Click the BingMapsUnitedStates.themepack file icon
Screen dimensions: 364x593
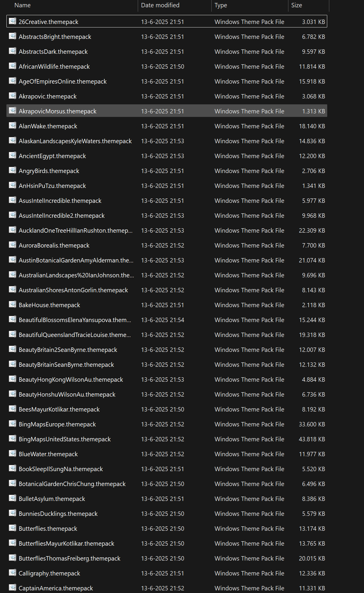tap(12, 439)
